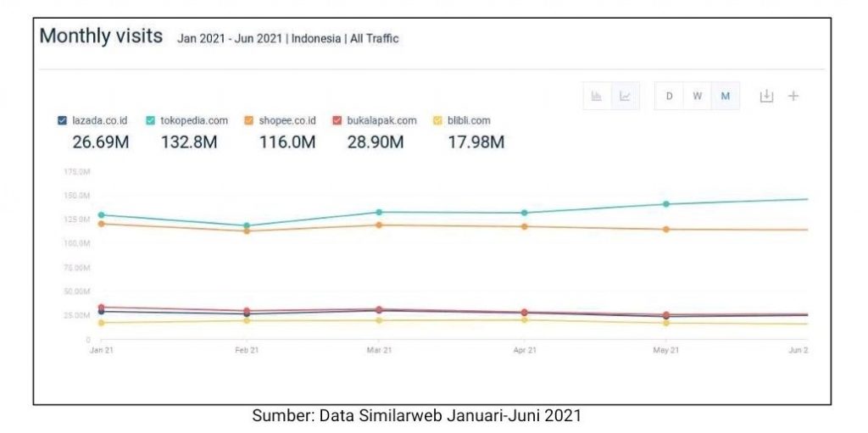Download chart data icon
868x433 pixels.
pos(765,97)
